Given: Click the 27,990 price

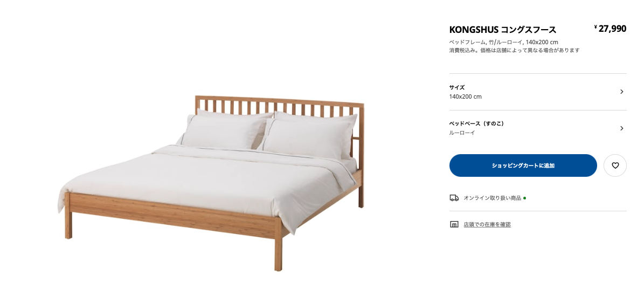Looking at the screenshot, I should click(x=612, y=29).
